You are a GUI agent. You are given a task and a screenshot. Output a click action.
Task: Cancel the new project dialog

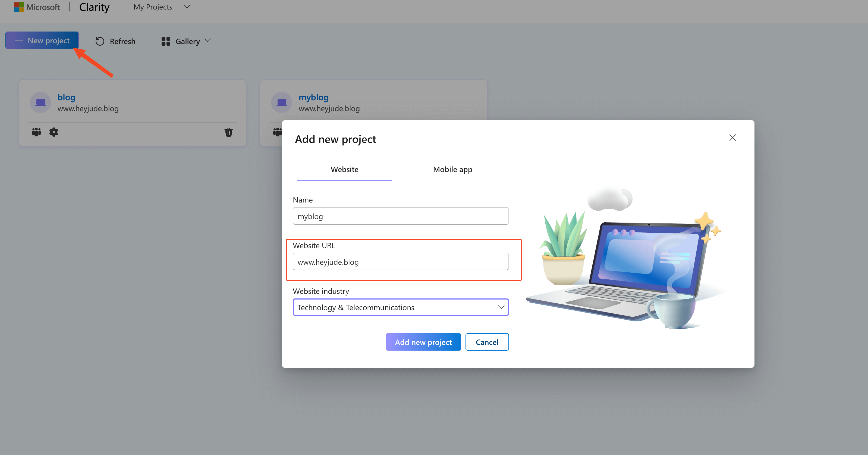pos(487,342)
